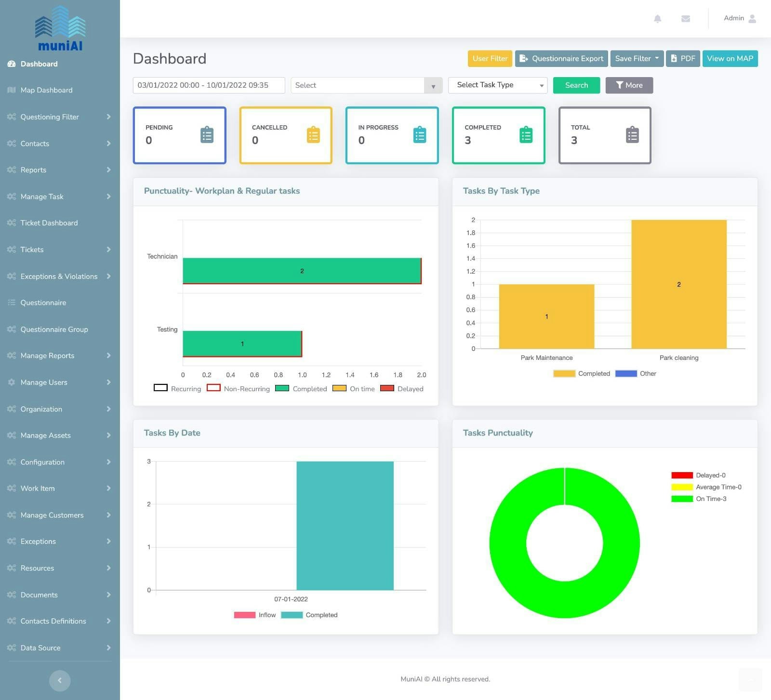
Task: Click the Admin user profile icon
Action: 752,18
